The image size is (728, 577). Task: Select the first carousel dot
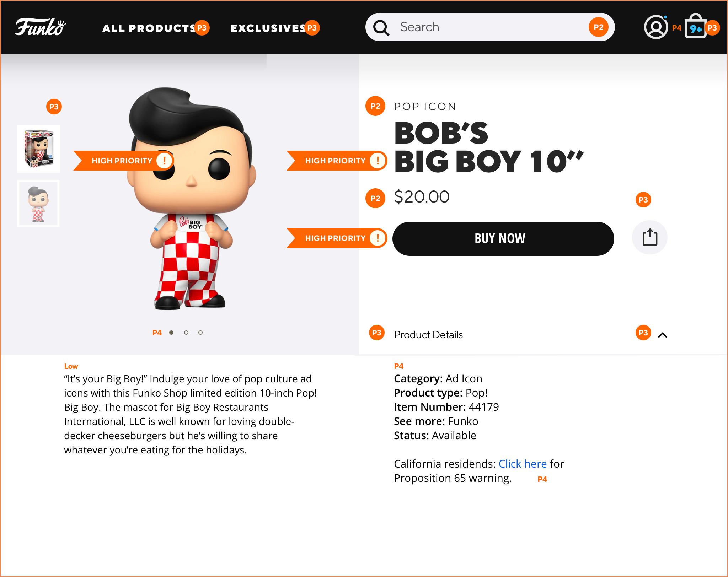(171, 333)
